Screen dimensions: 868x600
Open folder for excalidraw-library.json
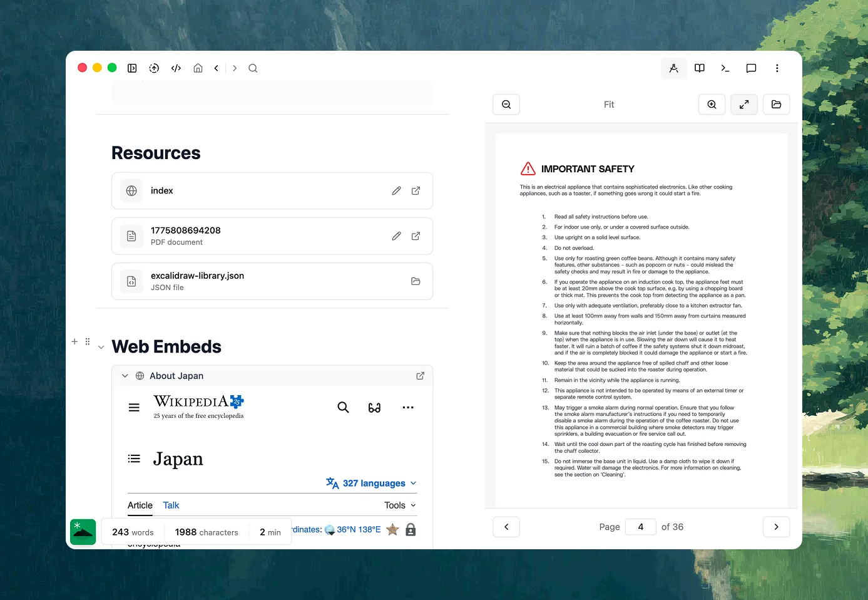(x=416, y=281)
